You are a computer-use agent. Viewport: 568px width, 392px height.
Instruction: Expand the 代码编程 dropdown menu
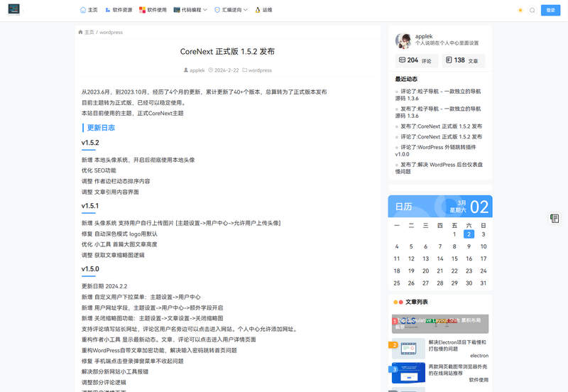pos(190,10)
